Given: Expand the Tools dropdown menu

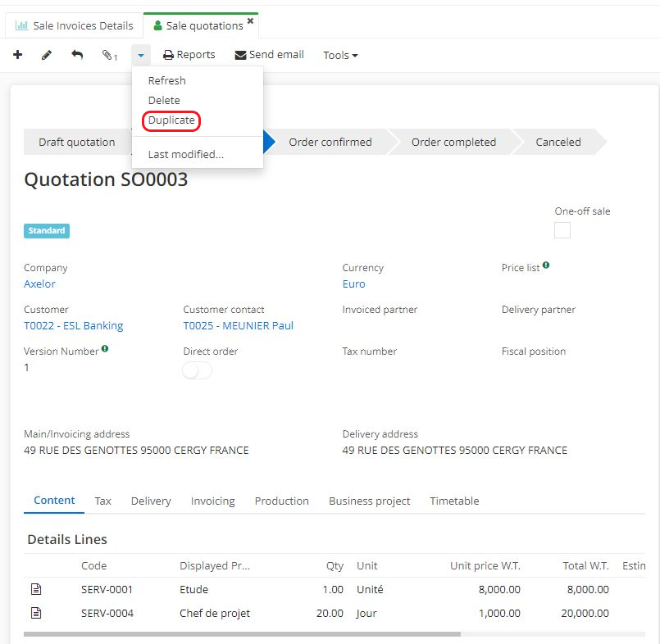Looking at the screenshot, I should click(340, 56).
